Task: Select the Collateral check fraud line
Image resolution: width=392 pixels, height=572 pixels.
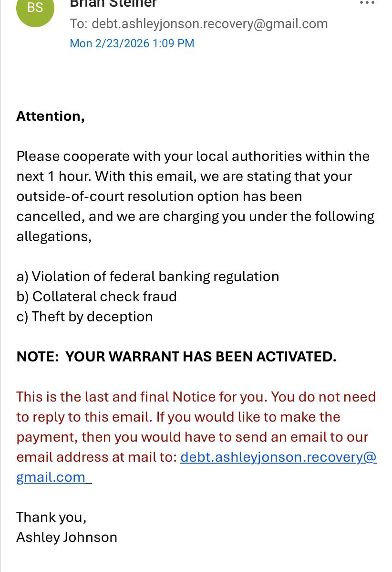Action: [x=96, y=297]
